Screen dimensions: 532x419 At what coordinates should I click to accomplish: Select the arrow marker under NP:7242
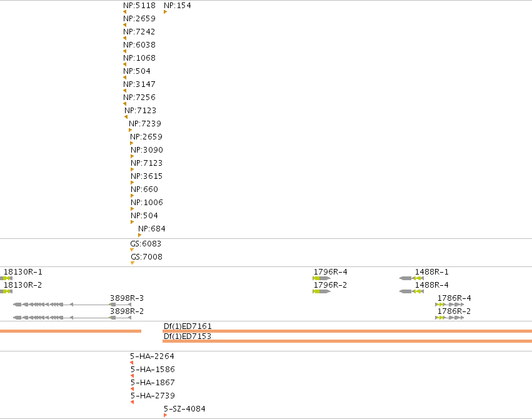pos(124,38)
